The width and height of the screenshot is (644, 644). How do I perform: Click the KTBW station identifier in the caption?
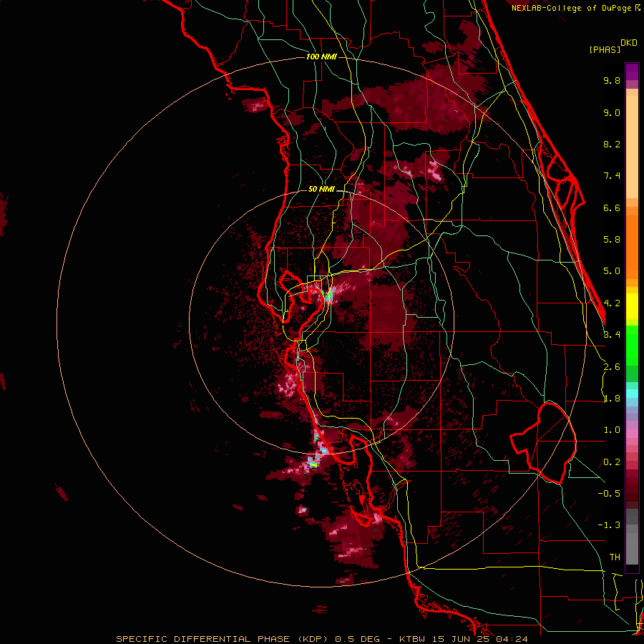(412, 639)
